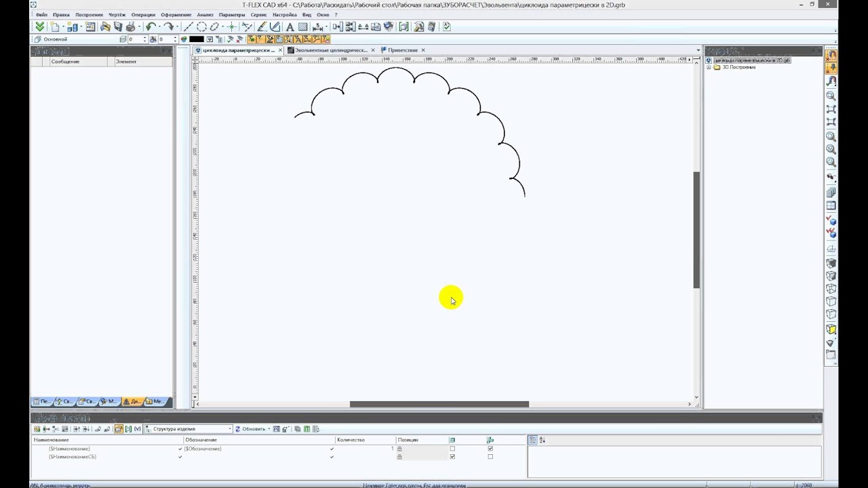This screenshot has height=488, width=868.
Task: Switch to the Приветствие tab
Action: [x=403, y=50]
